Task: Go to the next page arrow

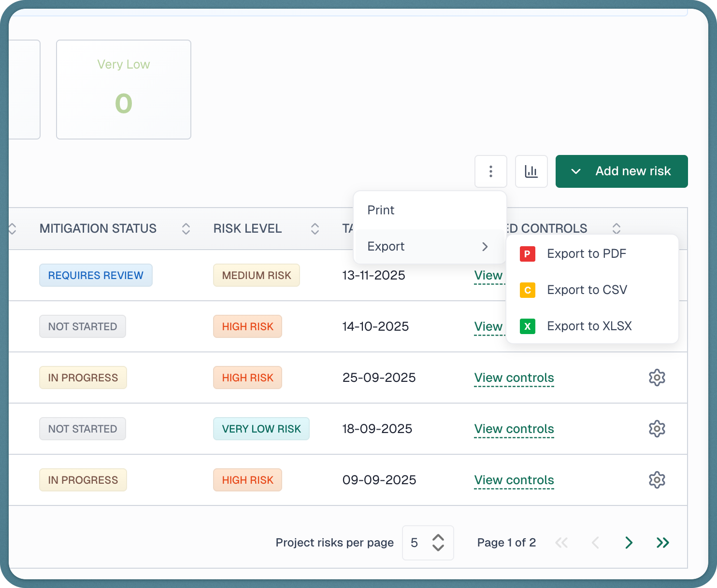Action: point(629,543)
